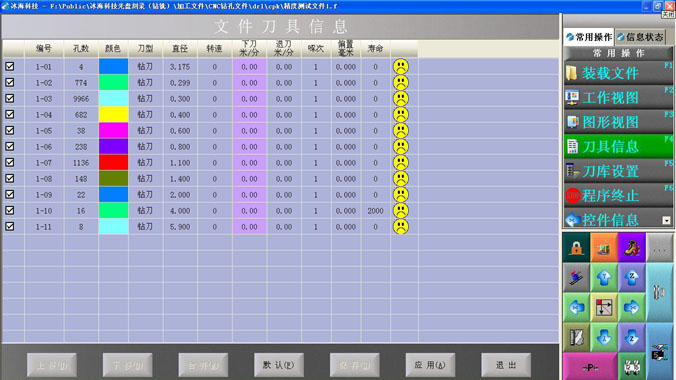
Task: Click 程序终止 program stop
Action: point(618,196)
